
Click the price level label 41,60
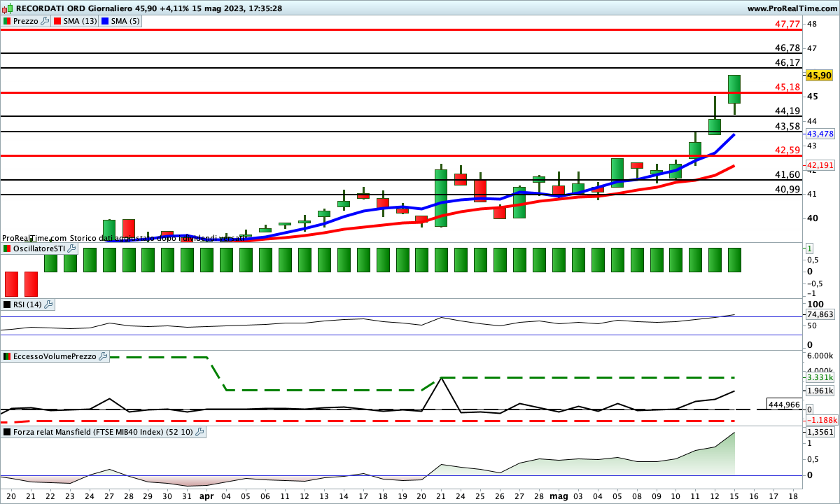coord(787,174)
